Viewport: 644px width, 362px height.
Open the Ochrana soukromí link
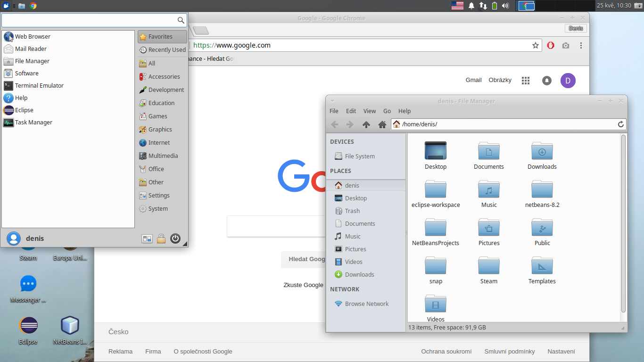click(x=446, y=351)
